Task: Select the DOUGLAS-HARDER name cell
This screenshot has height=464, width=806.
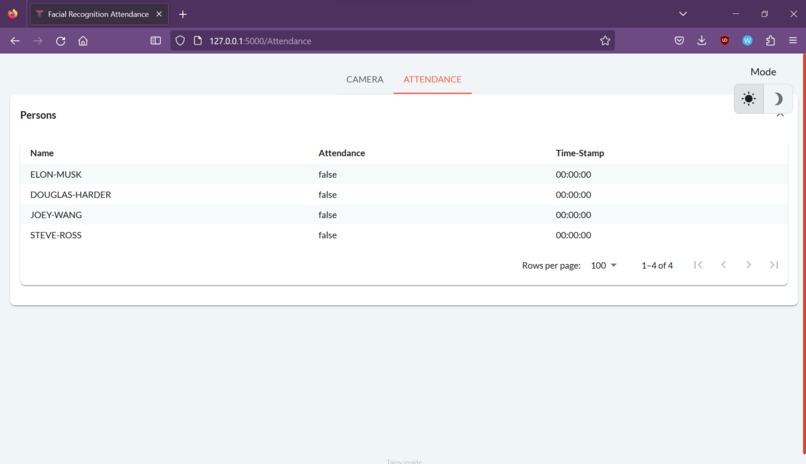Action: pyautogui.click(x=70, y=194)
